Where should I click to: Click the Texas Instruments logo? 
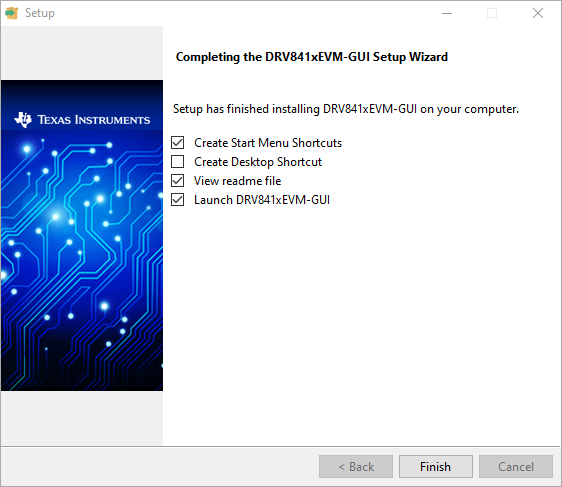[x=82, y=120]
